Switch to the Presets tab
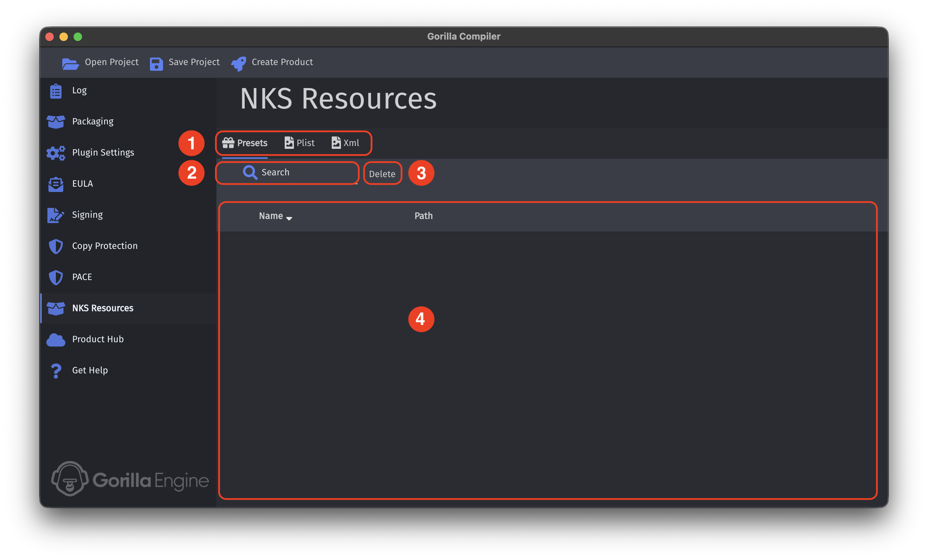The width and height of the screenshot is (928, 560). tap(245, 143)
